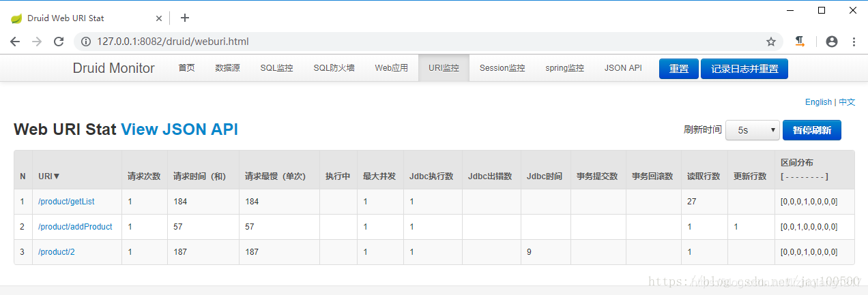
Task: Open the Chrome three-dot menu
Action: click(854, 42)
